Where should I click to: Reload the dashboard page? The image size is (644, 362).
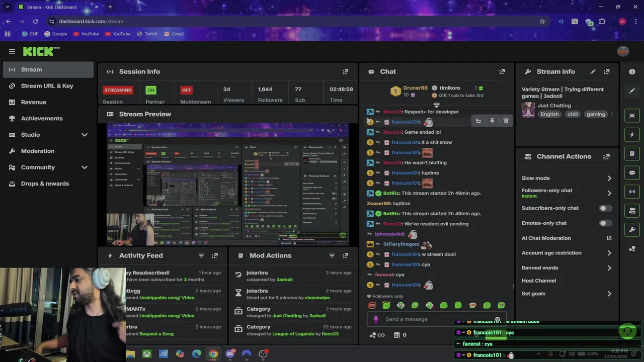point(35,22)
